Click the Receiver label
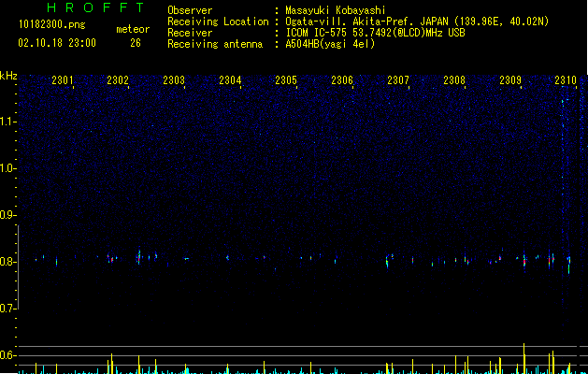This screenshot has height=374, width=588. pos(190,33)
